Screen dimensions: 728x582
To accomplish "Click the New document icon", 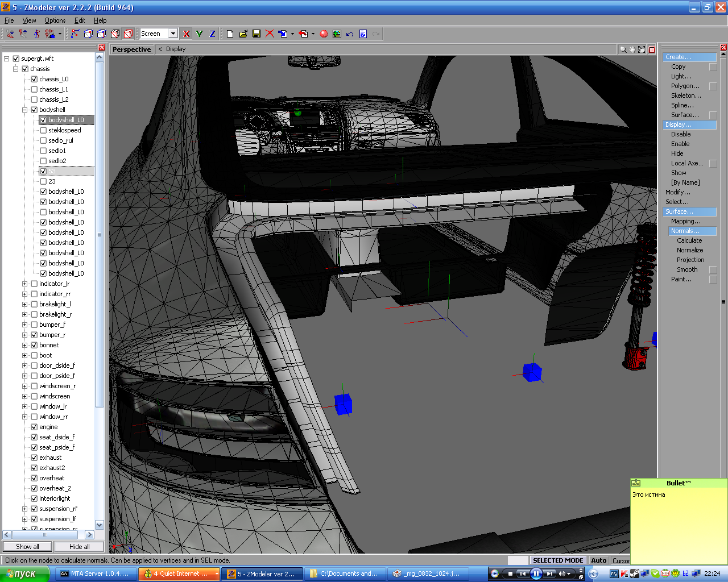I will pos(230,34).
